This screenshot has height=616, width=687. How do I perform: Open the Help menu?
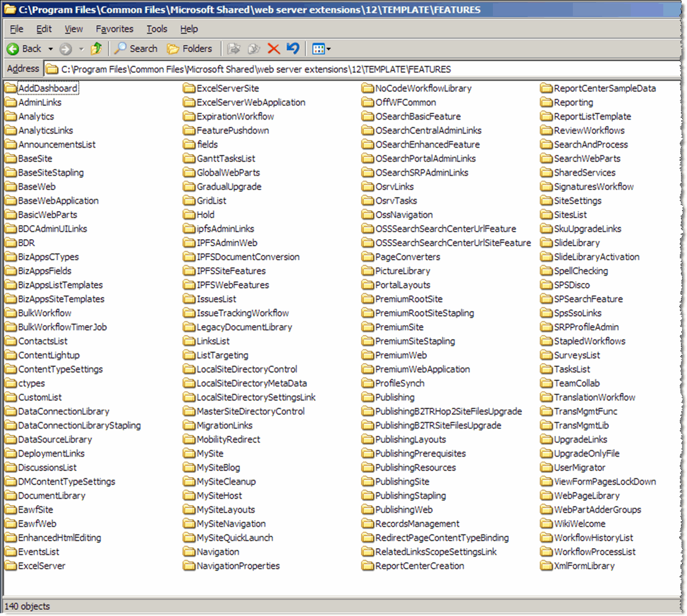point(189,29)
